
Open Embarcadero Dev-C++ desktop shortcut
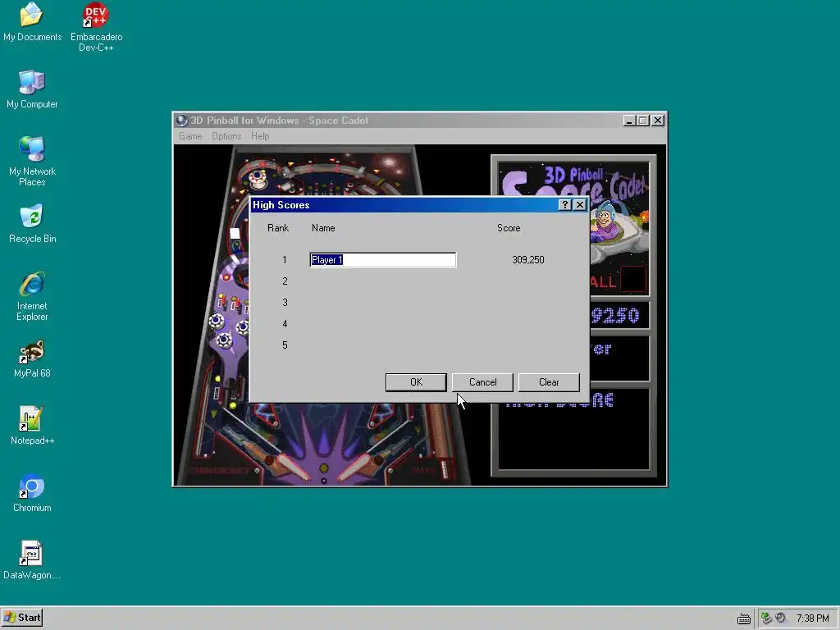coord(96,27)
